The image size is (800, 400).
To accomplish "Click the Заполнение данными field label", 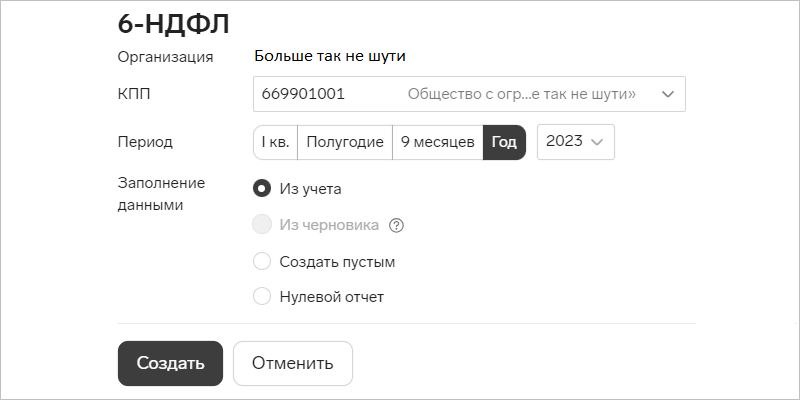I will tap(161, 194).
